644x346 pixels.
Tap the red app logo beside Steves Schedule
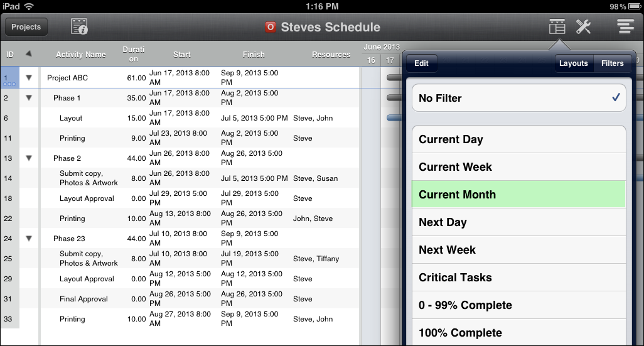coord(271,27)
